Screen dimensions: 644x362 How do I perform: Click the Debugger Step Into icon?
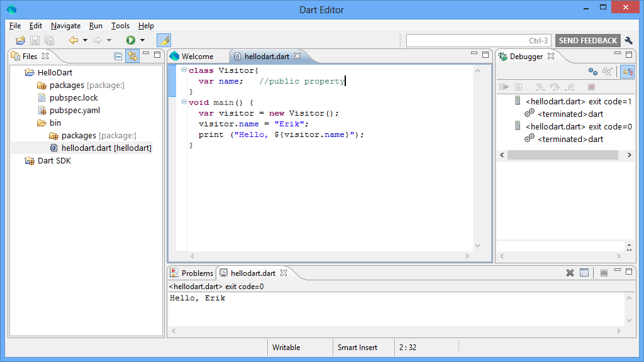click(540, 87)
